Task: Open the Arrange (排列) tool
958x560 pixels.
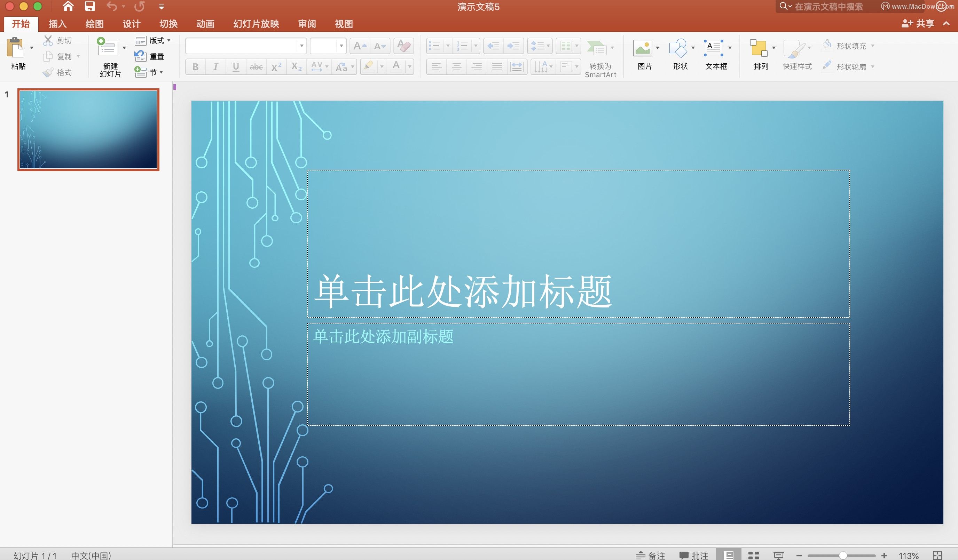Action: (x=760, y=55)
